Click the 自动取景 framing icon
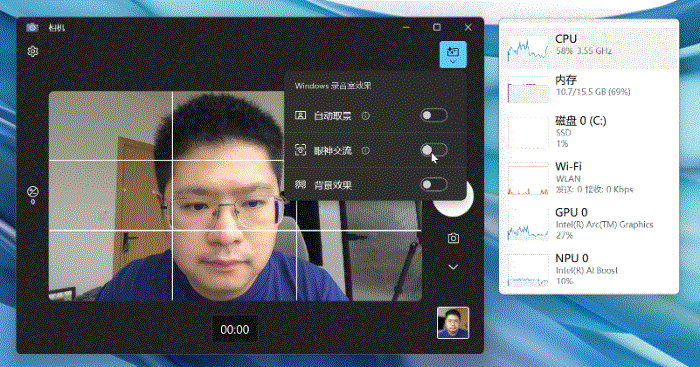Image resolution: width=700 pixels, height=367 pixels. [x=300, y=116]
